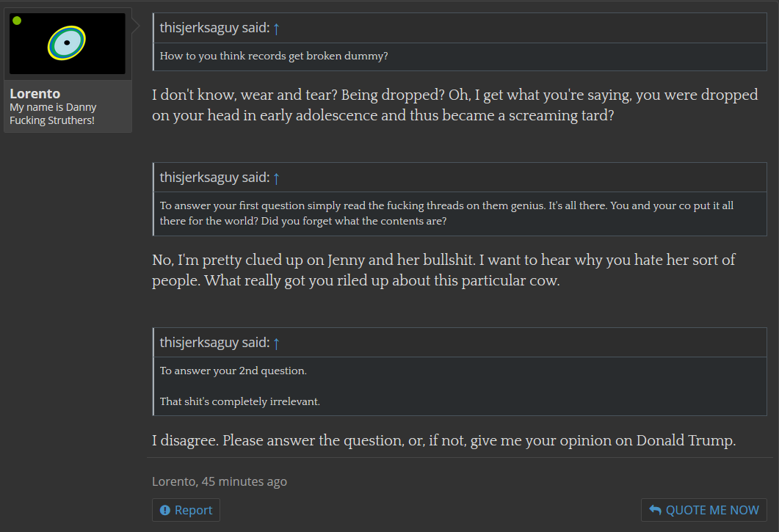Viewport: 779px width, 532px height.
Task: Click the Report button
Action: [x=186, y=510]
